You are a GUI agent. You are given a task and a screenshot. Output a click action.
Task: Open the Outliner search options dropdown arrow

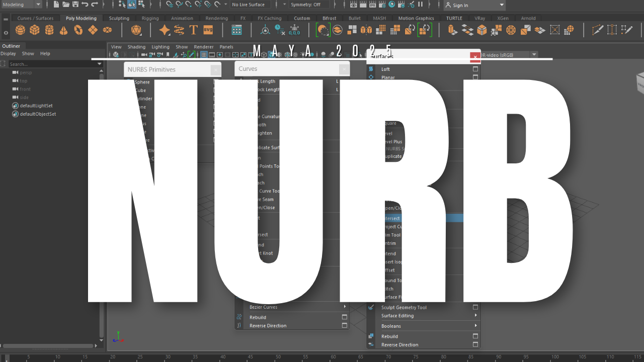(100, 64)
